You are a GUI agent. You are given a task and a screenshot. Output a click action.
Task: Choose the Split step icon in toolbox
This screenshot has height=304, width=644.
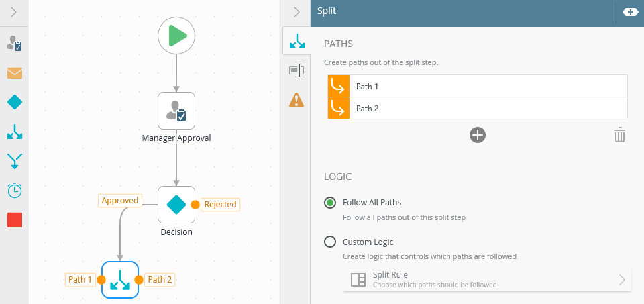(14, 132)
